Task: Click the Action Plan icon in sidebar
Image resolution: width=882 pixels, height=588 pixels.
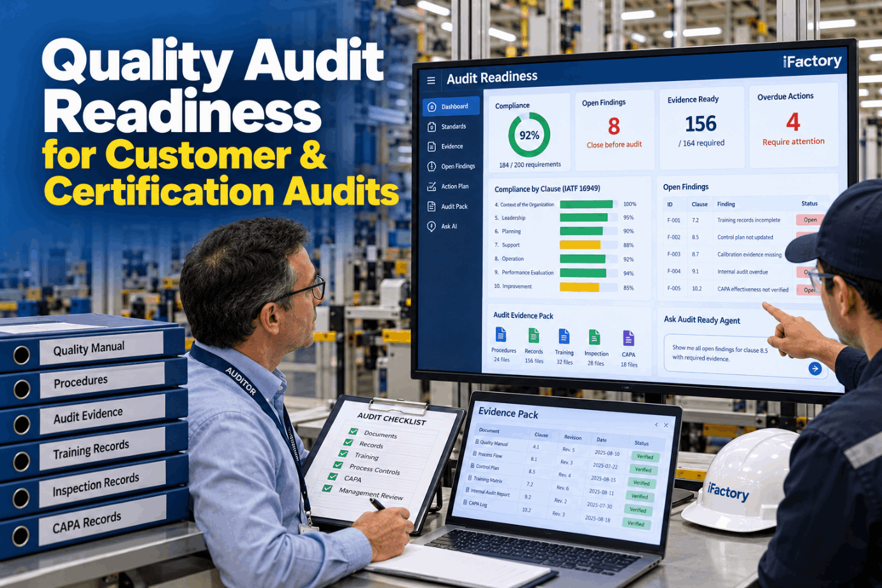Action: click(x=432, y=186)
